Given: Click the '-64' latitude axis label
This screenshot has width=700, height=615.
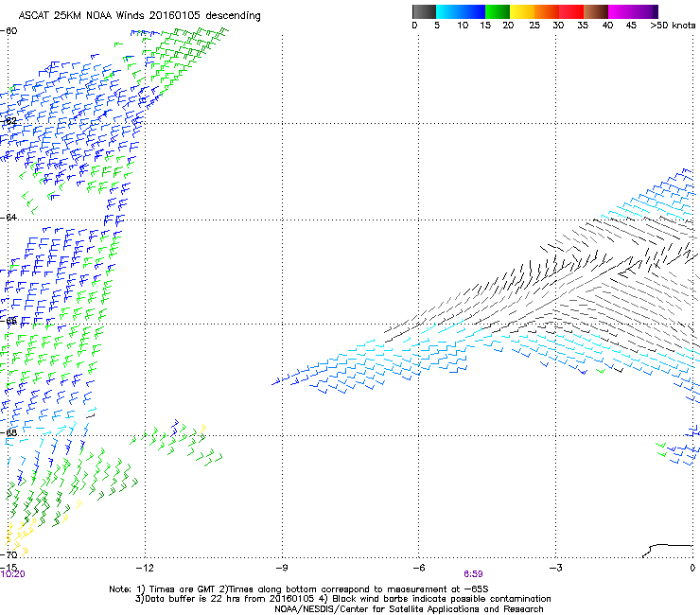Looking at the screenshot, I should pyautogui.click(x=9, y=217).
